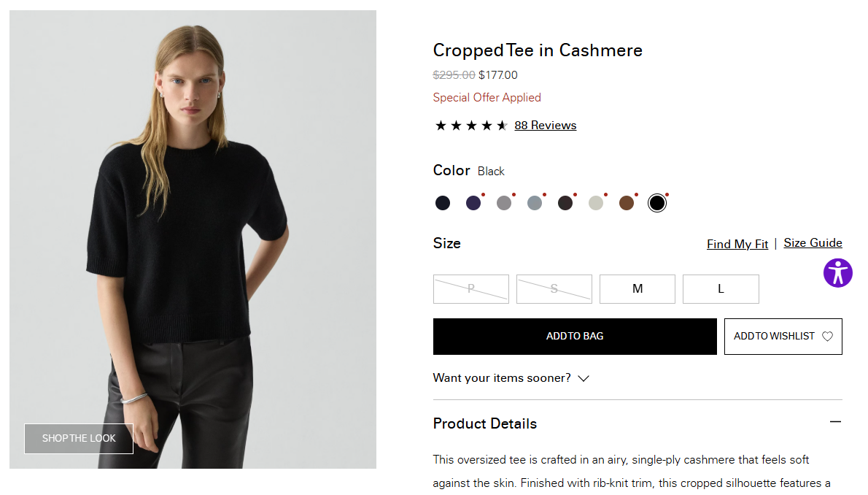Image resolution: width=868 pixels, height=495 pixels.
Task: Choose the blue-gray color swatch
Action: (535, 203)
